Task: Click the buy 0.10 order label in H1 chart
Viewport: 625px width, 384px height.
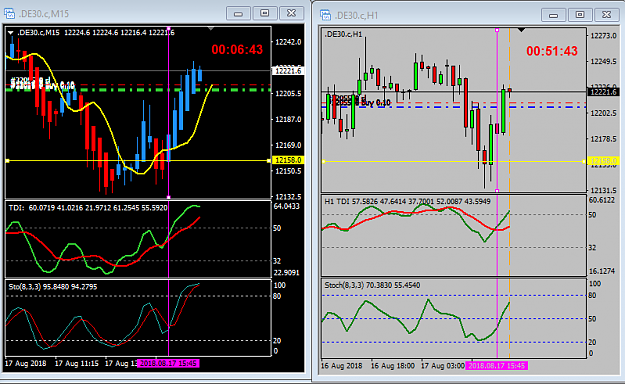Action: click(376, 103)
